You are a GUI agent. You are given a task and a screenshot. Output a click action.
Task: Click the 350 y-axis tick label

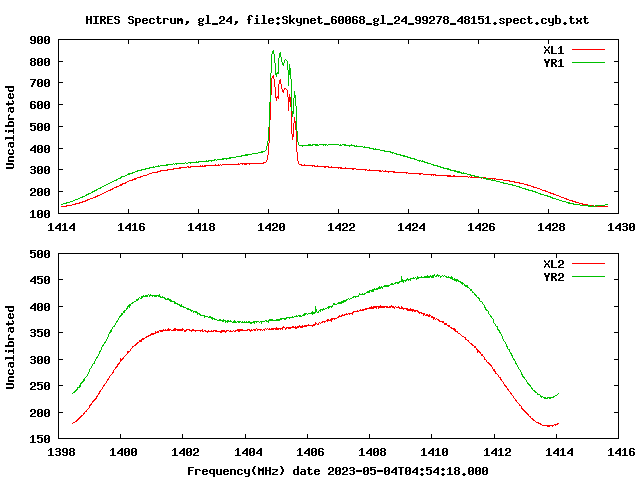pyautogui.click(x=40, y=333)
